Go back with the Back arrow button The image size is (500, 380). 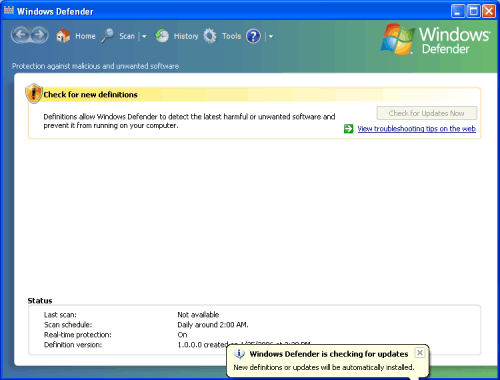(x=21, y=35)
